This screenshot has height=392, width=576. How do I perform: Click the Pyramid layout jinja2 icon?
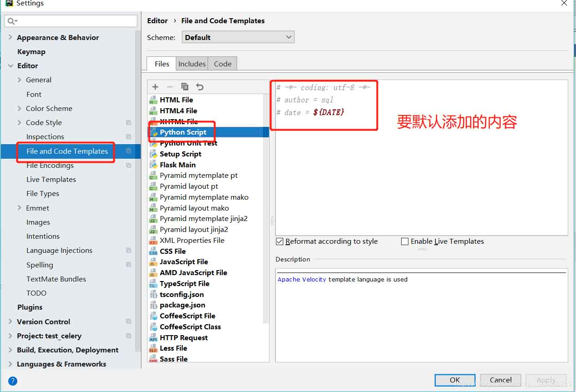[153, 230]
